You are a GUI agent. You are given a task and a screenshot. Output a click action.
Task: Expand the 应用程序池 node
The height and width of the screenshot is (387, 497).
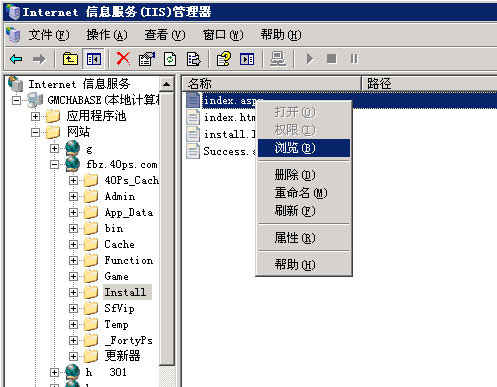35,116
